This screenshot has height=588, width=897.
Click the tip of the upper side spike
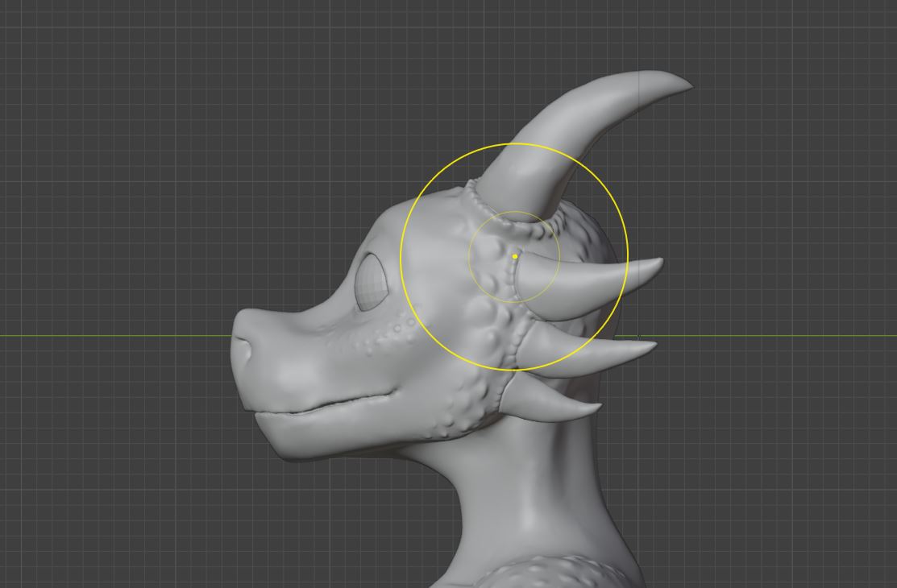click(x=659, y=262)
